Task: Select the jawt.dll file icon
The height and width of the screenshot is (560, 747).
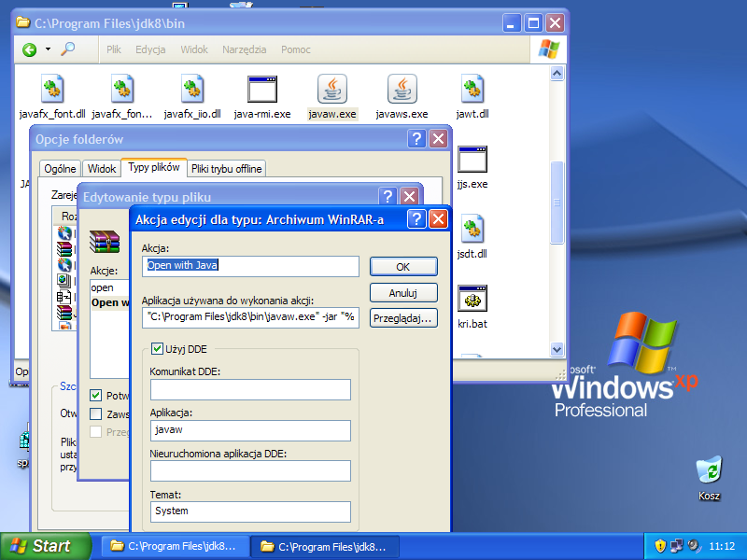Action: pyautogui.click(x=472, y=89)
